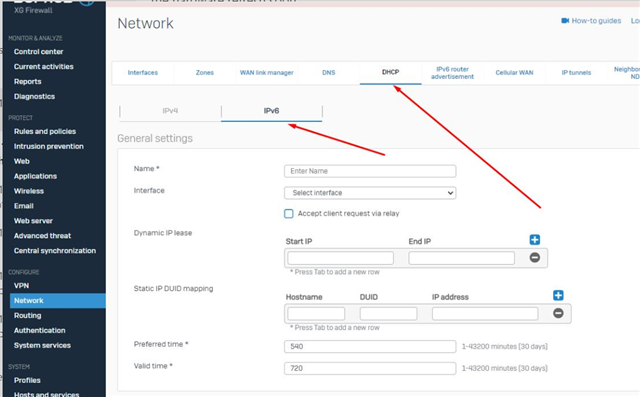Open the Routing section

(27, 315)
